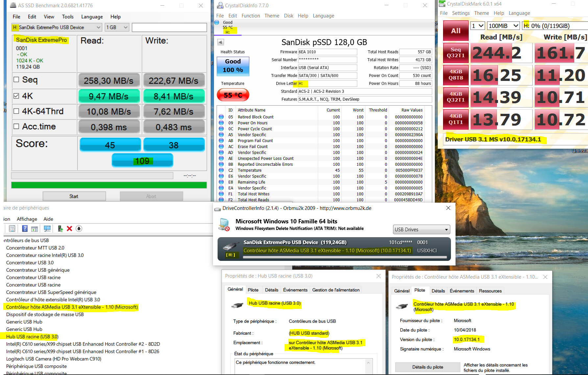
Task: Click the Update driver icon with green arrow
Action: click(x=60, y=229)
